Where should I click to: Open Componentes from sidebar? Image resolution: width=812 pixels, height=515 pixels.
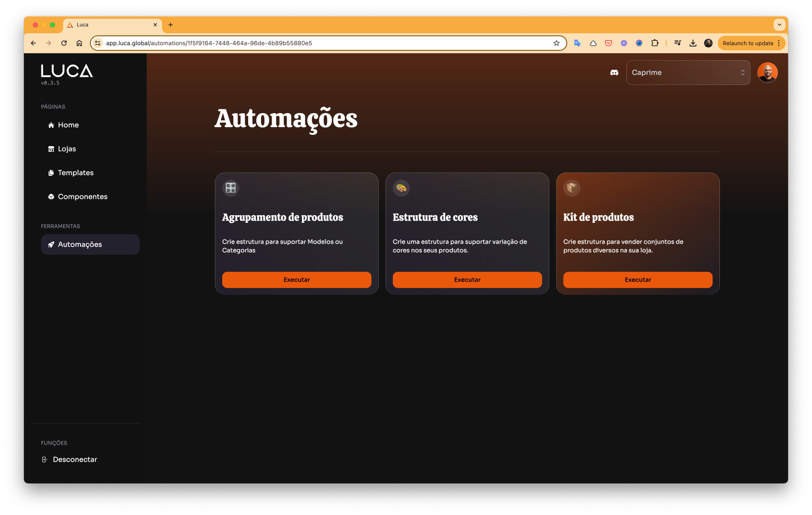coord(82,197)
